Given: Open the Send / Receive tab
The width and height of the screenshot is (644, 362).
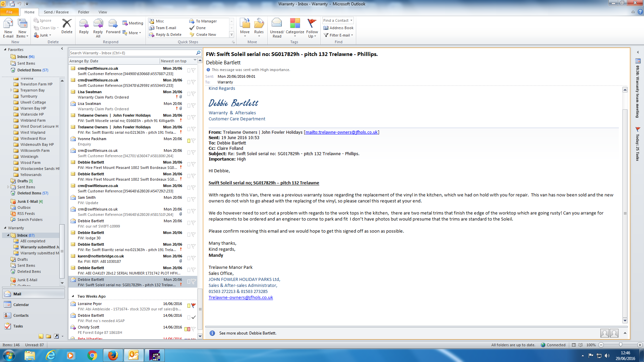Looking at the screenshot, I should coord(56,12).
